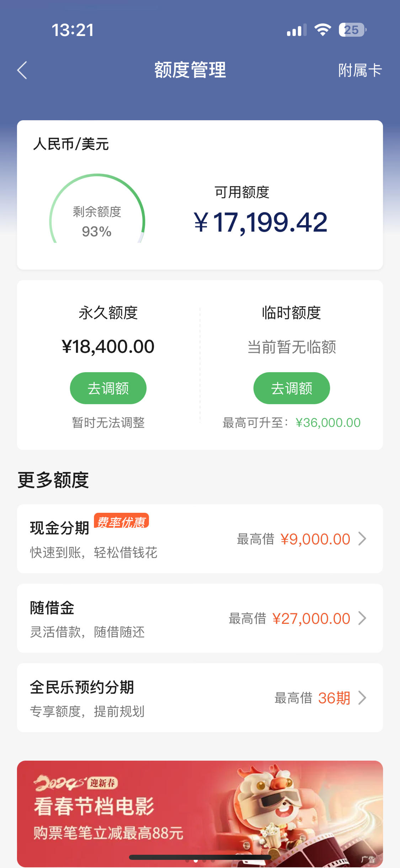Expand 现金分期 with its chevron arrow
This screenshot has width=400, height=868.
click(362, 539)
